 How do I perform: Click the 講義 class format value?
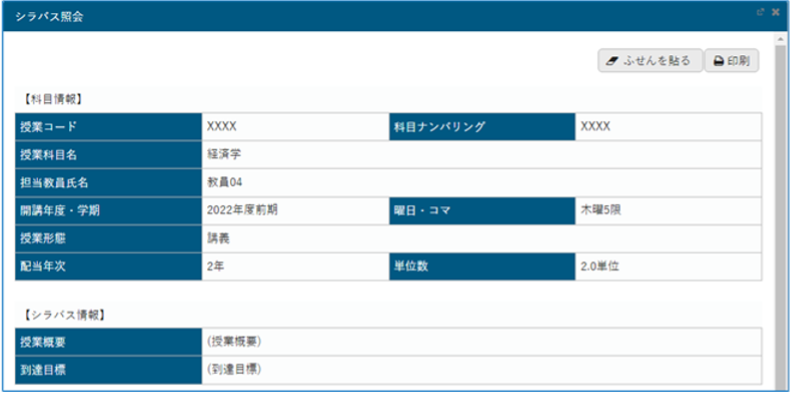pos(218,239)
